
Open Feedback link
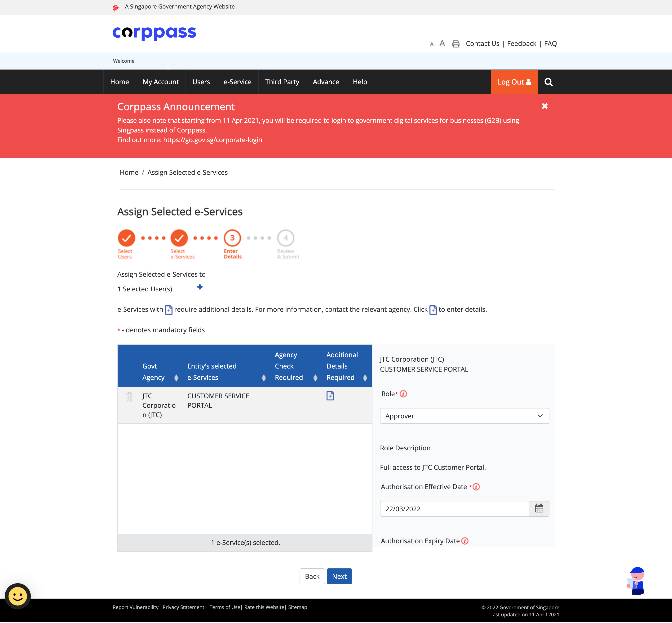[x=522, y=44]
